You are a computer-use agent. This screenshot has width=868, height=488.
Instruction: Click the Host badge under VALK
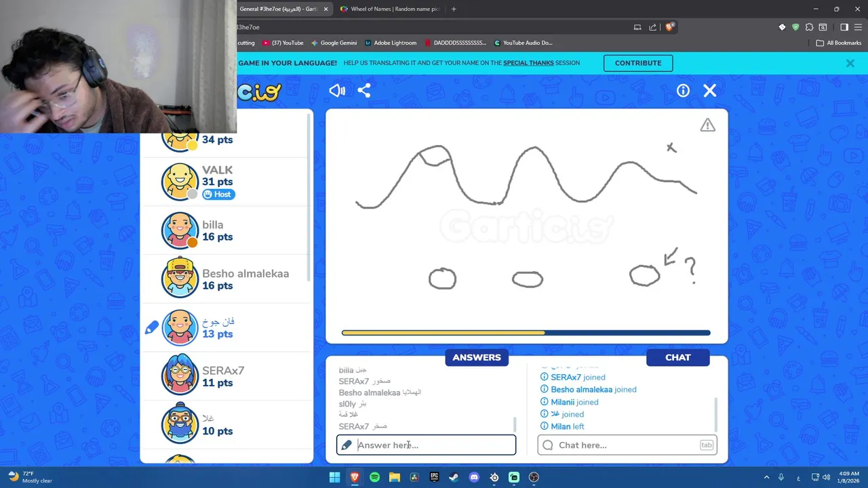(218, 195)
